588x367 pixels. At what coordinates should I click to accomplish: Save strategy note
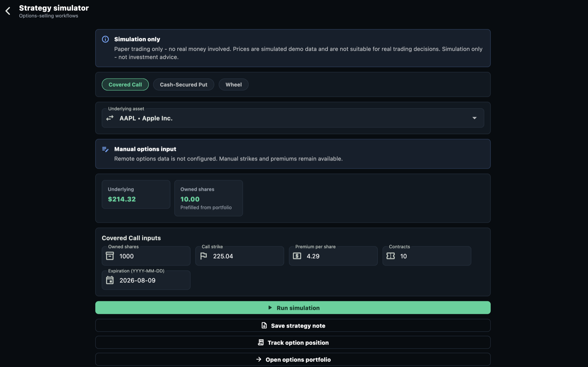click(293, 325)
